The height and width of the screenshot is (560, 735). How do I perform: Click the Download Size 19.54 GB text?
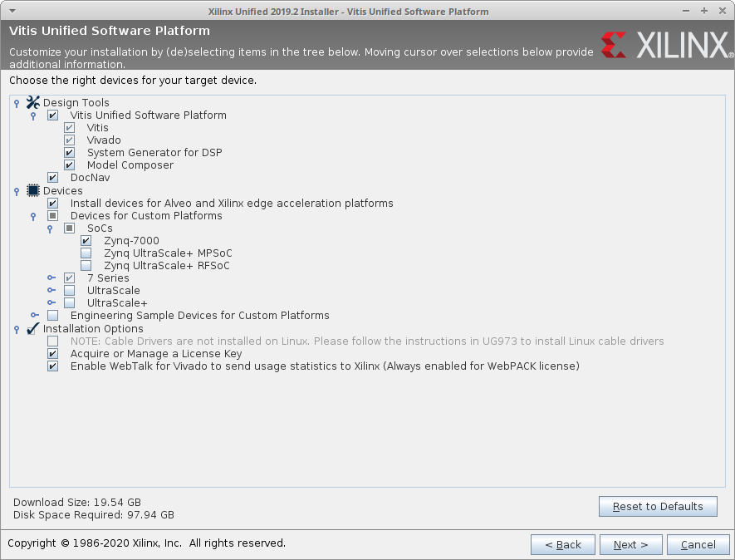click(x=77, y=503)
